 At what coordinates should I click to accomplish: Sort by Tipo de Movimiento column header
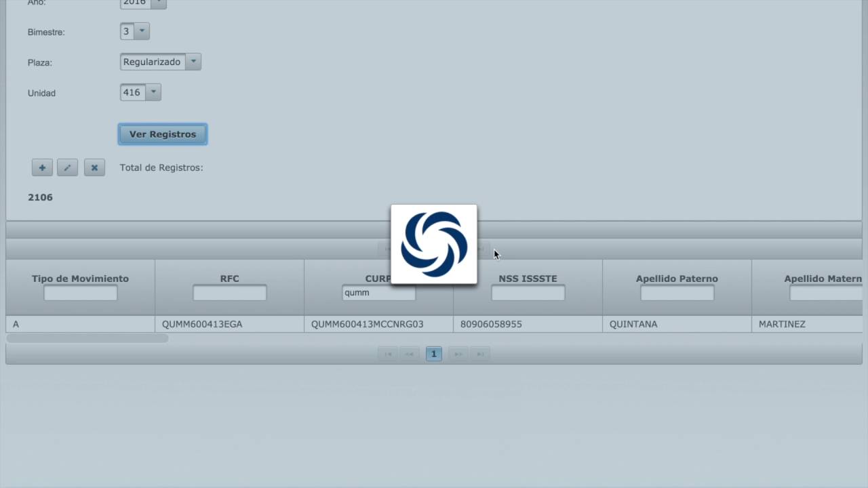[80, 279]
